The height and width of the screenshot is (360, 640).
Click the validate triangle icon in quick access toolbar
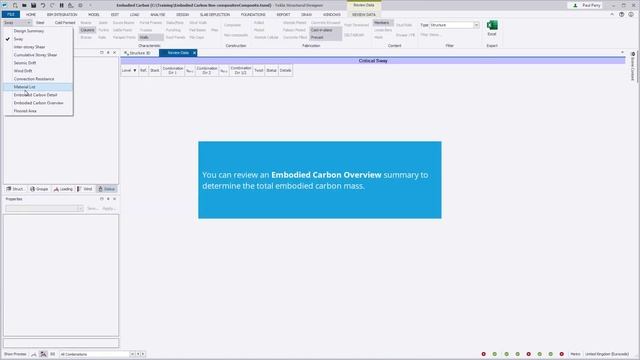(71, 5)
